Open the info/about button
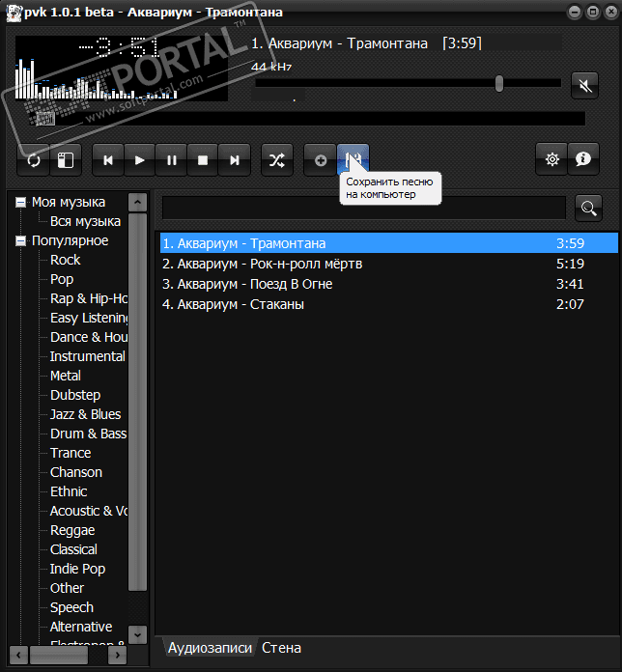 tap(583, 159)
